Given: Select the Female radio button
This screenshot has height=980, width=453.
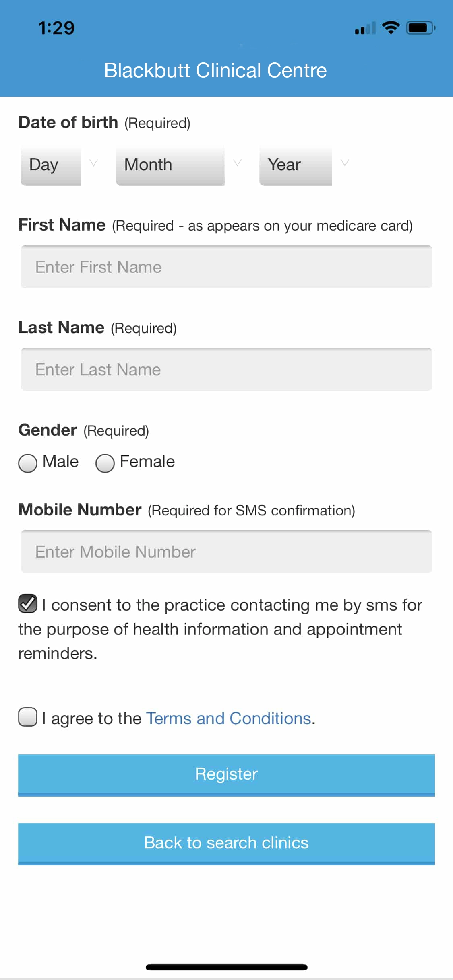Looking at the screenshot, I should (x=105, y=463).
